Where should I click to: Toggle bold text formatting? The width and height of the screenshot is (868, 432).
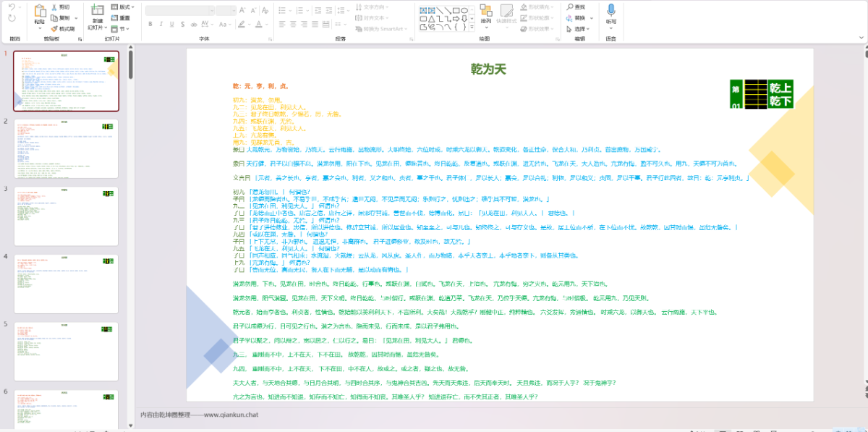coord(150,24)
